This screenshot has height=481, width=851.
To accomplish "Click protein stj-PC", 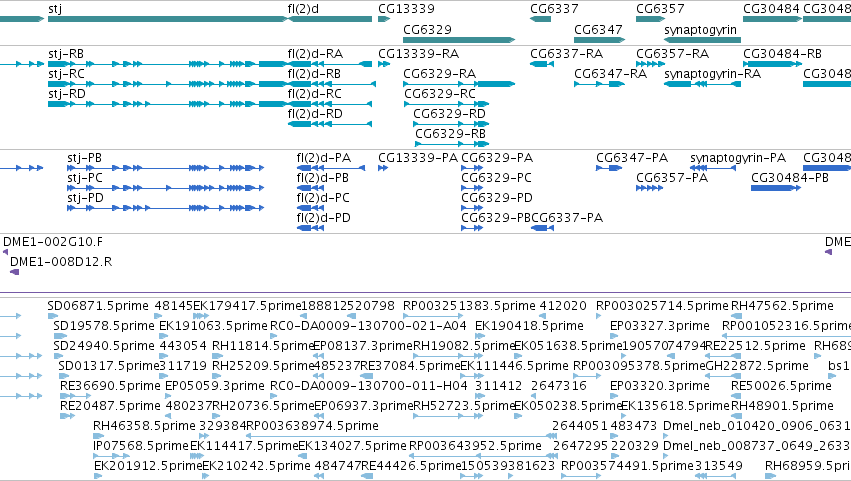I will coord(85,178).
